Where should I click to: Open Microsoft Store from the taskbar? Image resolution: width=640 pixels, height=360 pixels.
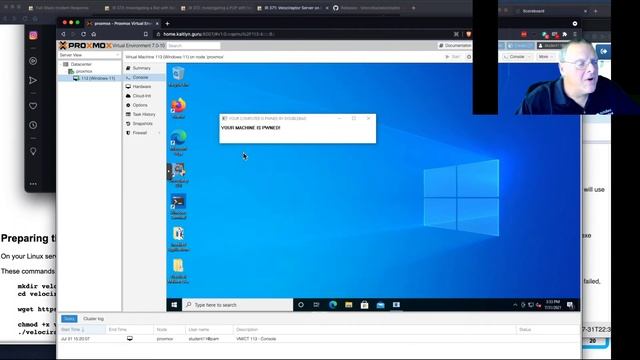[364, 305]
